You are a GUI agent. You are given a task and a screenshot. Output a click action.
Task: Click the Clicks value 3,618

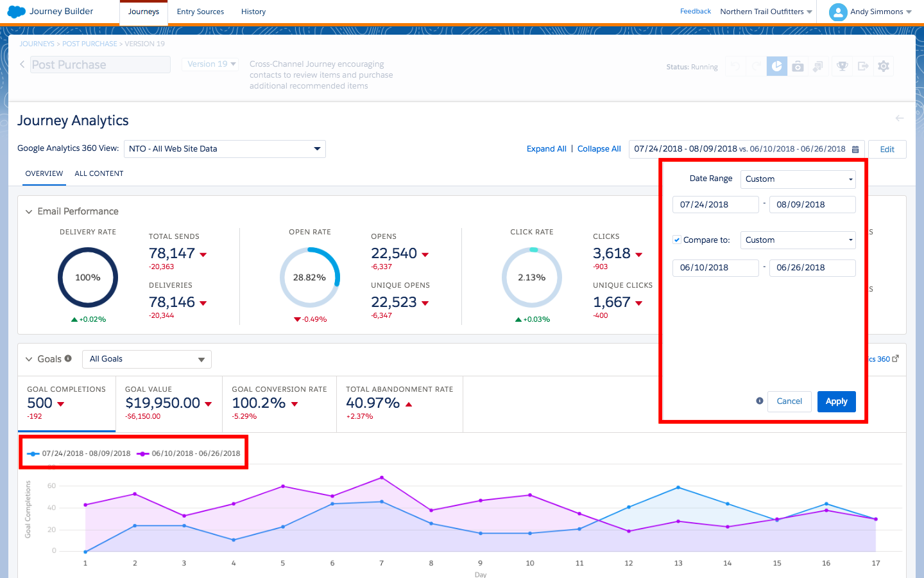coord(612,253)
